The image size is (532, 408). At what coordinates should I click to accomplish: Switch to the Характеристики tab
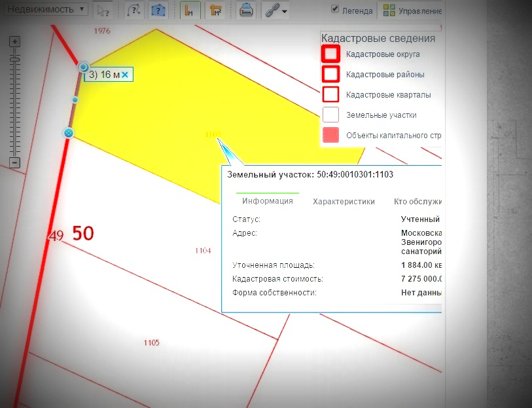344,202
